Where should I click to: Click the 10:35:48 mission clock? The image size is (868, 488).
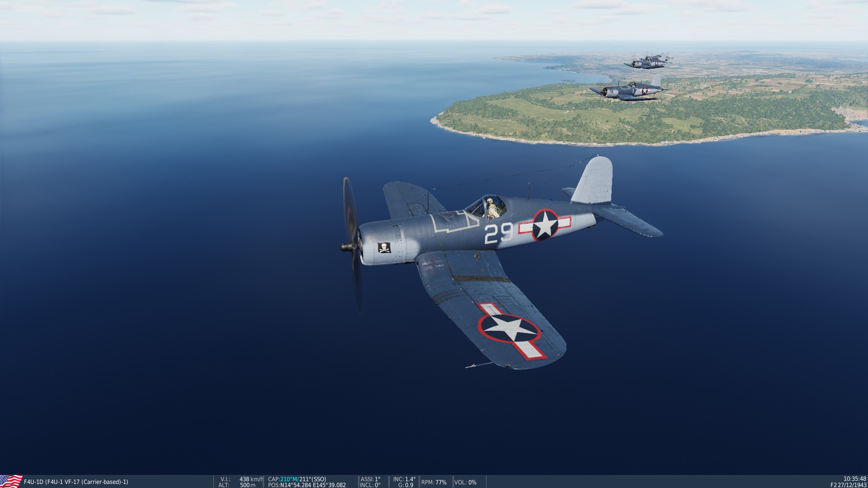pyautogui.click(x=854, y=479)
